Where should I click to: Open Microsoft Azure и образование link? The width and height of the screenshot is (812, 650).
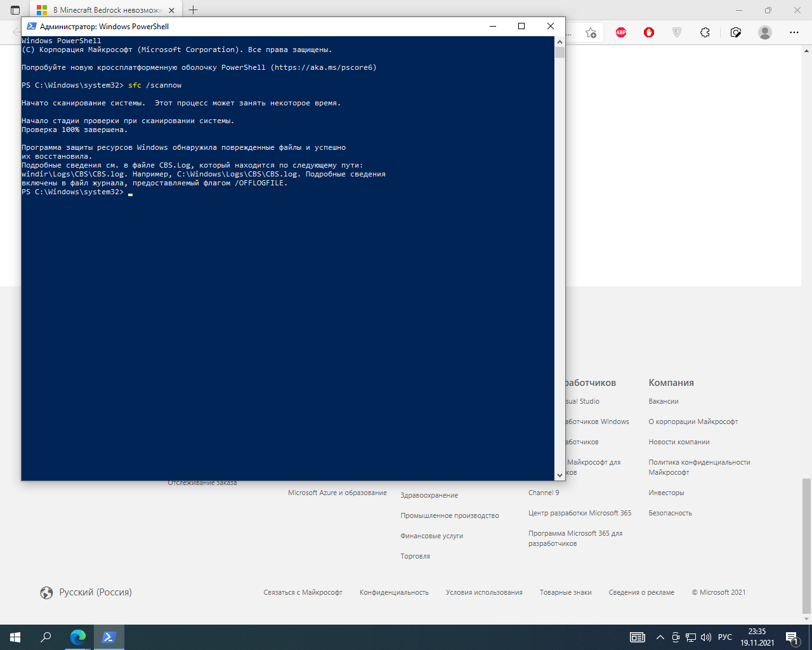337,493
